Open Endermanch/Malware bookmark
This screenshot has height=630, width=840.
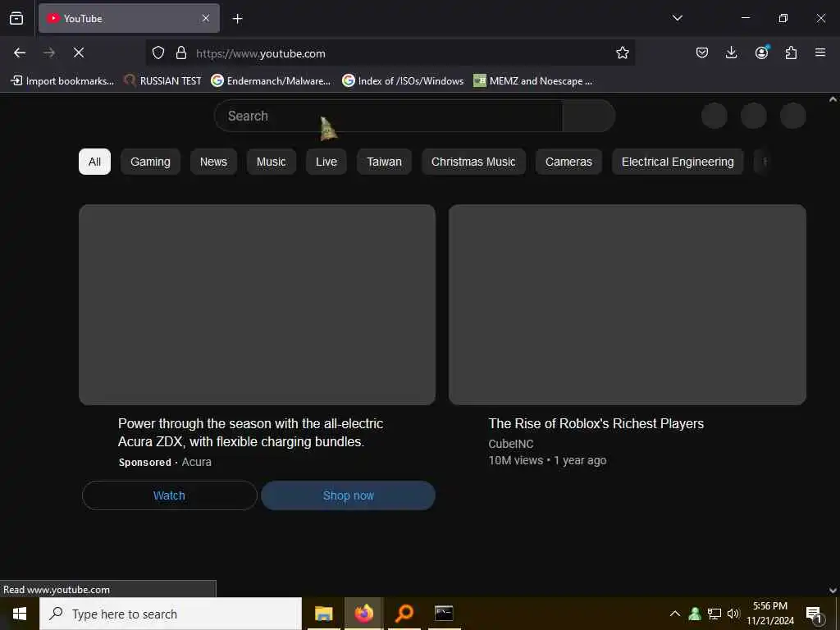(x=271, y=81)
